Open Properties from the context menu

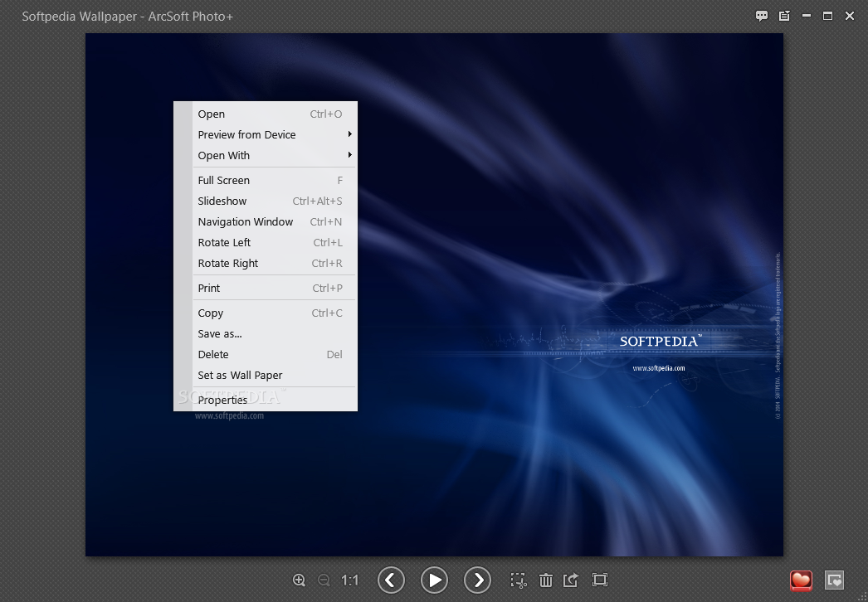point(274,400)
